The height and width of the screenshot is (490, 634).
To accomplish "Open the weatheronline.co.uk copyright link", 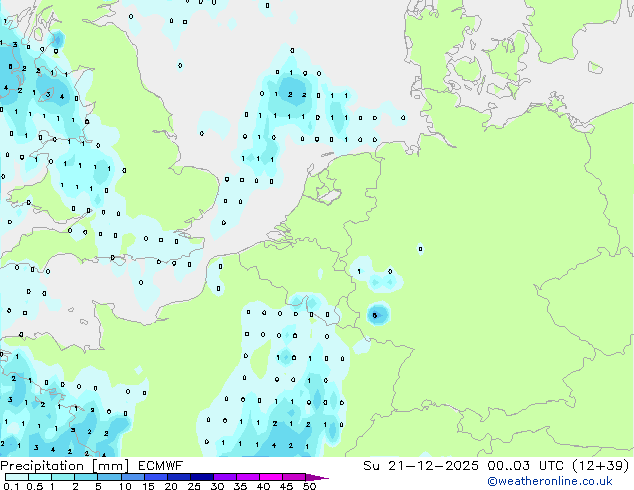I will pos(550,481).
